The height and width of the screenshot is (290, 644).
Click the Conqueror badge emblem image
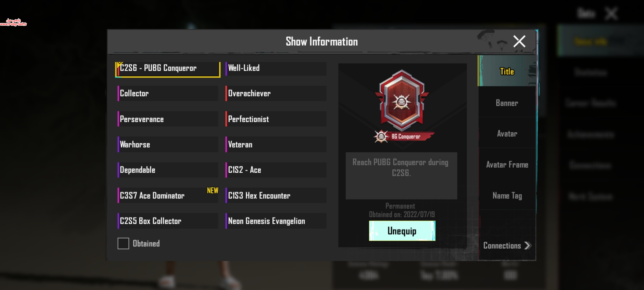point(402,100)
